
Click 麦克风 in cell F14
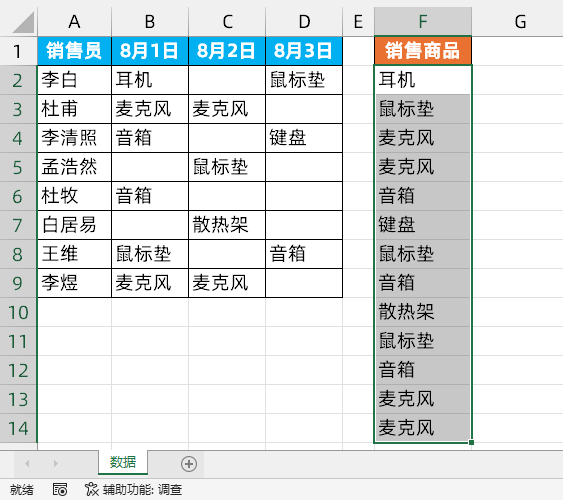click(423, 428)
